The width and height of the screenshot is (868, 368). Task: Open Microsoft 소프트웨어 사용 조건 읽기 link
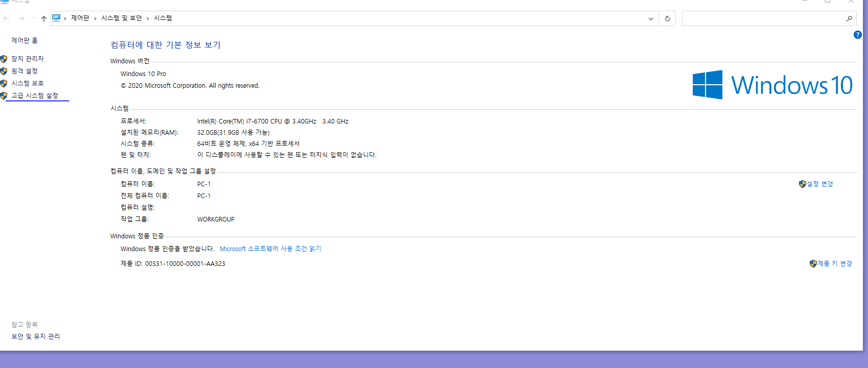[270, 249]
